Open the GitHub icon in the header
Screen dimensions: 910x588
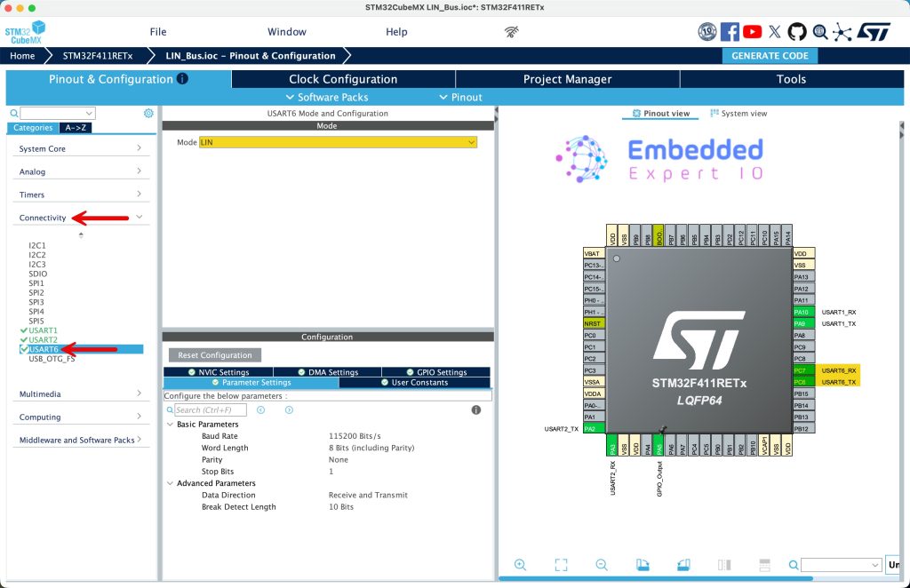click(x=797, y=32)
